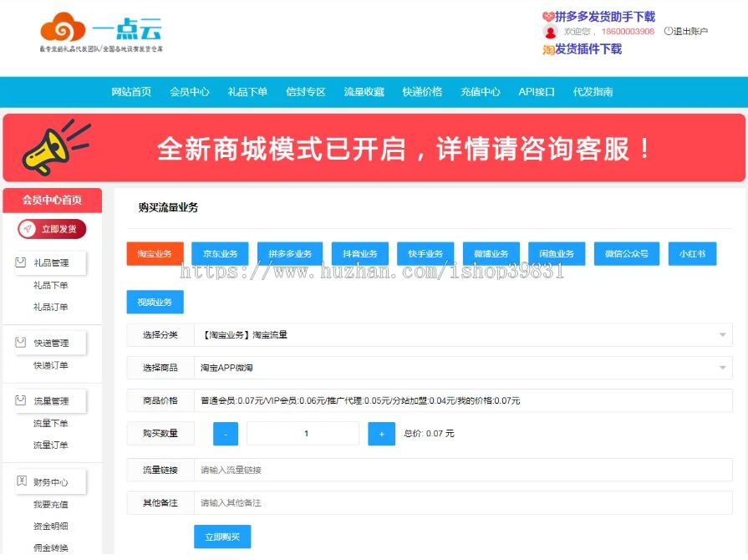The image size is (748, 560).
Task: Click the 商品价格 member pricing text
Action: pos(360,400)
